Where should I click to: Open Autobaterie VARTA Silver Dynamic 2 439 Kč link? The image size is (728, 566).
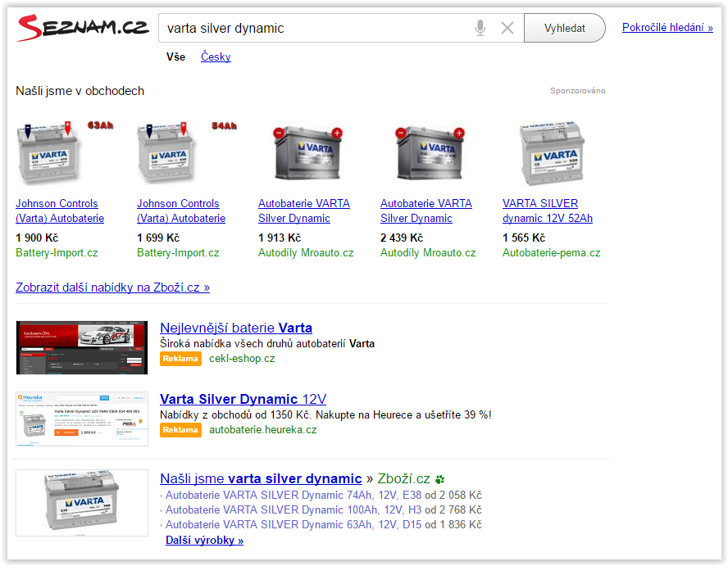coord(425,211)
